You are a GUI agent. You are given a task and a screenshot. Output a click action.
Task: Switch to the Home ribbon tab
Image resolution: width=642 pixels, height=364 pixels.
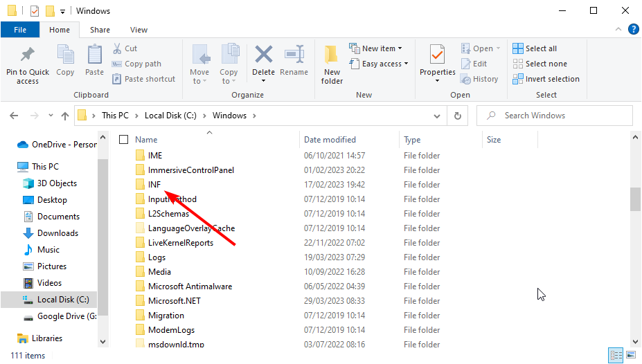(x=60, y=30)
